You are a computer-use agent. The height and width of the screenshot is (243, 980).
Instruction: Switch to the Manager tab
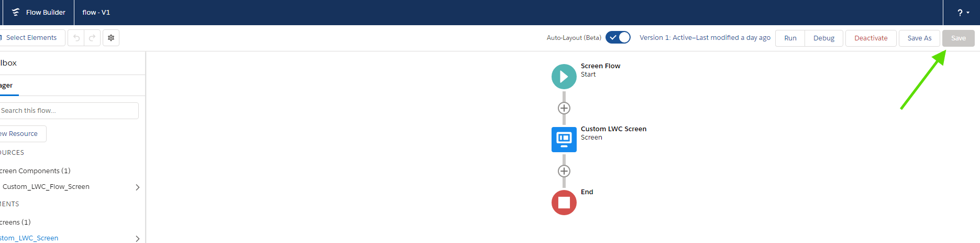pos(7,86)
